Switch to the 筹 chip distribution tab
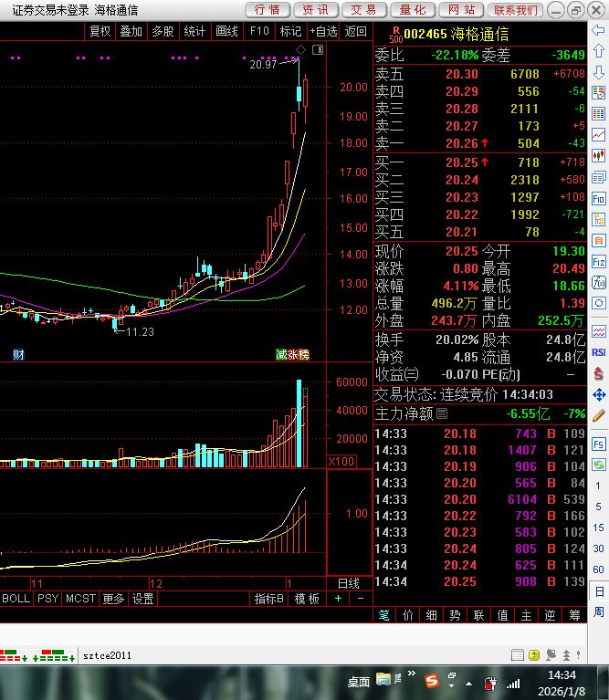Image resolution: width=609 pixels, height=700 pixels. coord(574,615)
